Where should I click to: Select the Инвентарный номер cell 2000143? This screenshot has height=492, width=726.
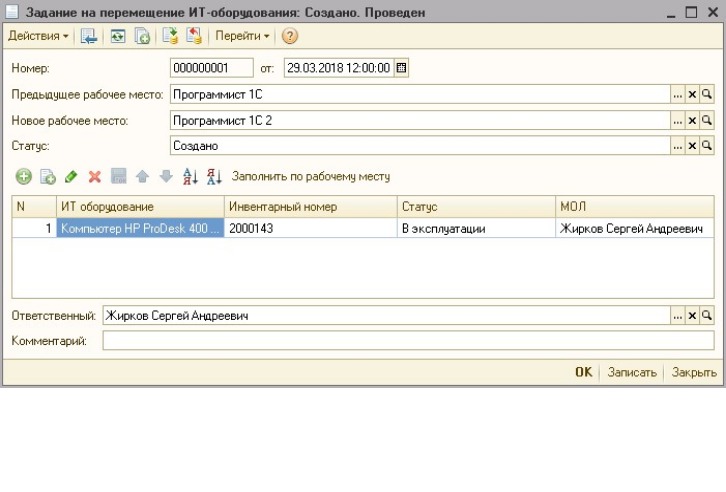311,228
